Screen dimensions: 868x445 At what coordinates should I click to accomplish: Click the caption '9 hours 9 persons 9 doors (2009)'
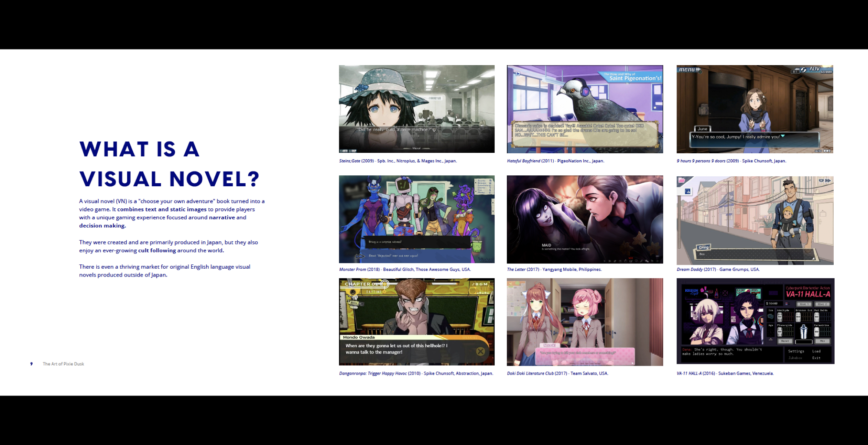pos(731,161)
